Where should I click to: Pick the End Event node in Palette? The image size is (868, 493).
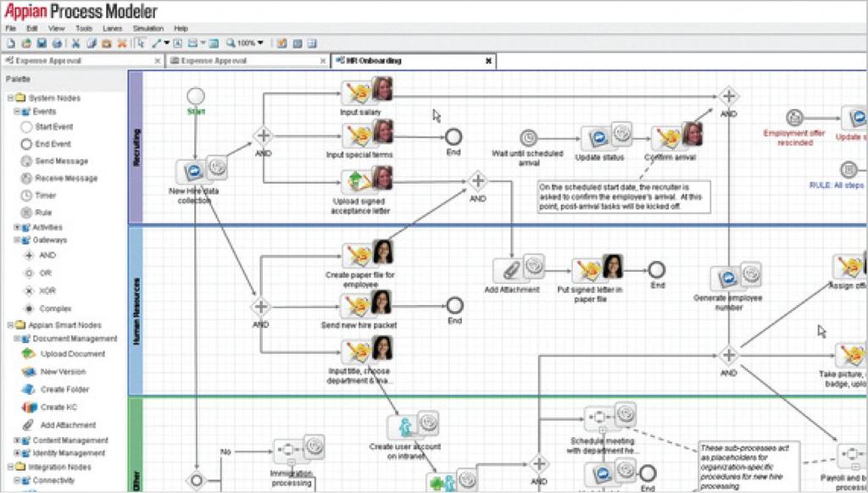click(46, 144)
